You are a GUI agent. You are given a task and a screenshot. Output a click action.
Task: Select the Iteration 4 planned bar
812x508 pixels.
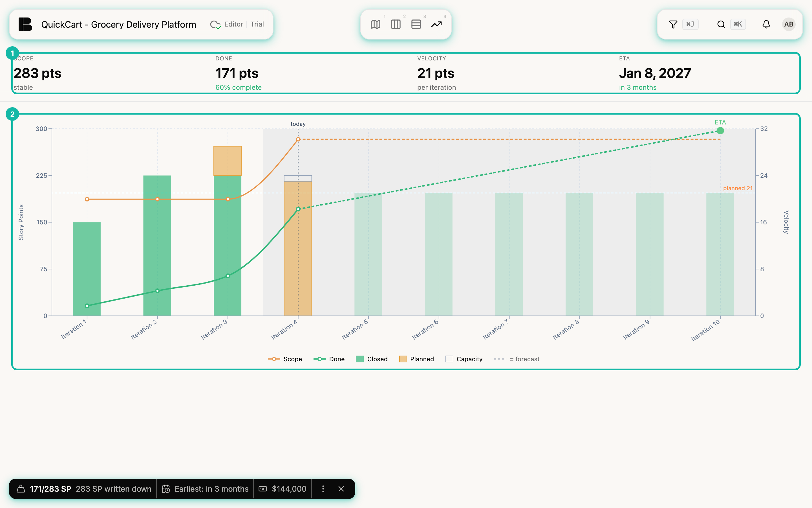coord(298,249)
